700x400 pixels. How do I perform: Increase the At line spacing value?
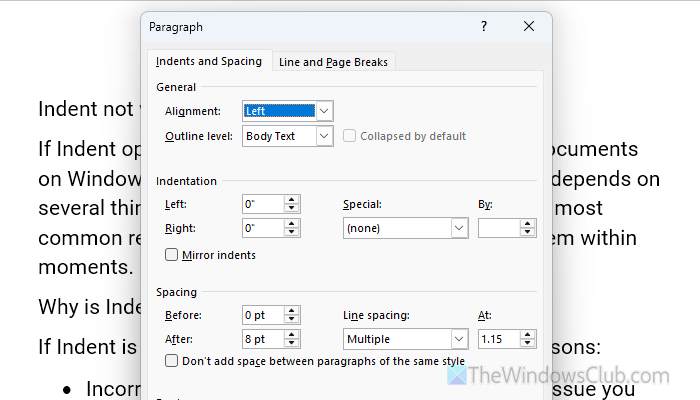(x=528, y=335)
